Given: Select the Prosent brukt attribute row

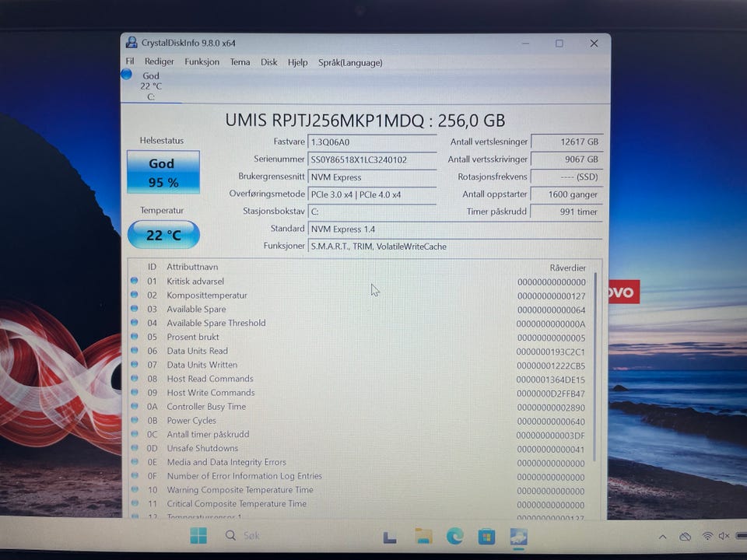Looking at the screenshot, I should click(x=359, y=337).
